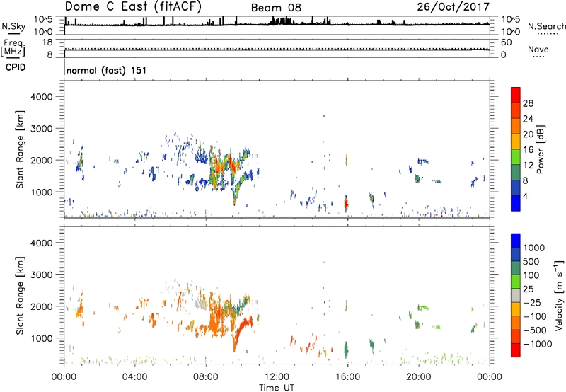Select the "1000" tick of the velocity panel

[x=42, y=338]
